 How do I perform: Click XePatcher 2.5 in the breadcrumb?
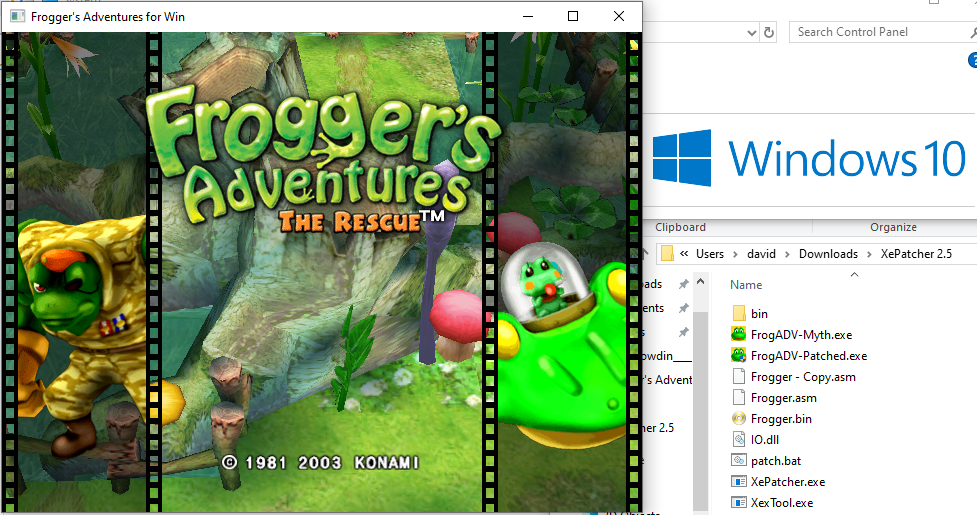916,254
